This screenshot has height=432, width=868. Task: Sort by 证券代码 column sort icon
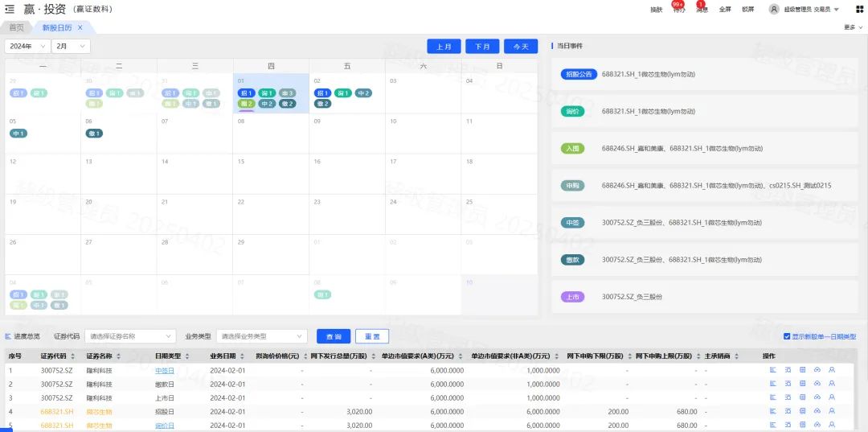(x=75, y=356)
